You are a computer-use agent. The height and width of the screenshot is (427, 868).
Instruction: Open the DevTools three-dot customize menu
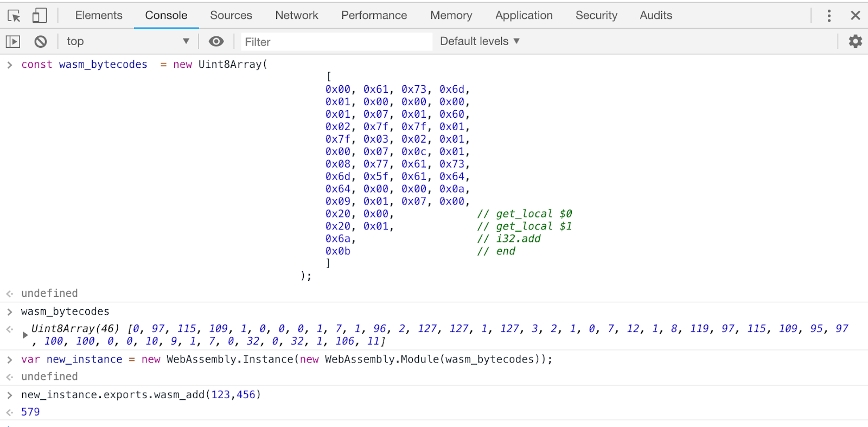(829, 16)
